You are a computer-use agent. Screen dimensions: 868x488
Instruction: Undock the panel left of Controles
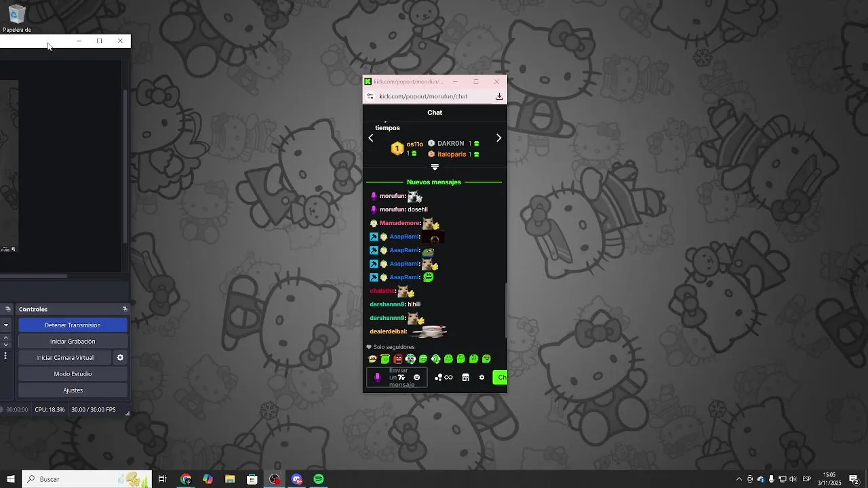8,309
